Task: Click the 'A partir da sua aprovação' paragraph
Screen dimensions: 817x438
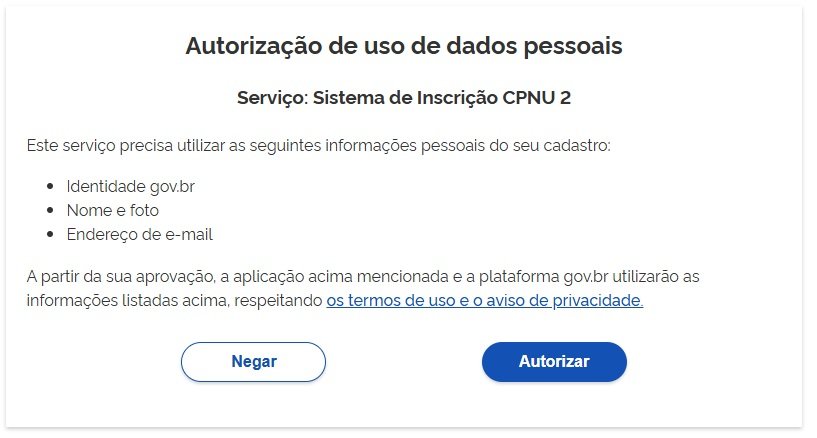Action: 363,289
